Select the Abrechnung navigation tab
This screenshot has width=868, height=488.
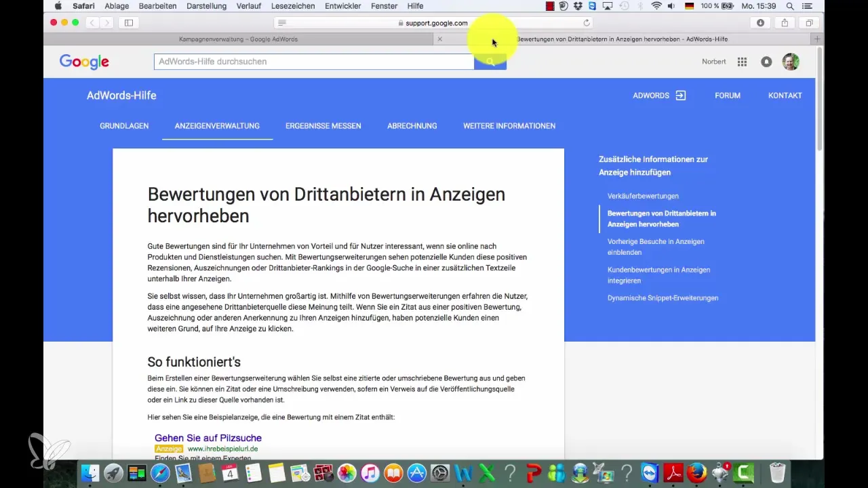[412, 126]
